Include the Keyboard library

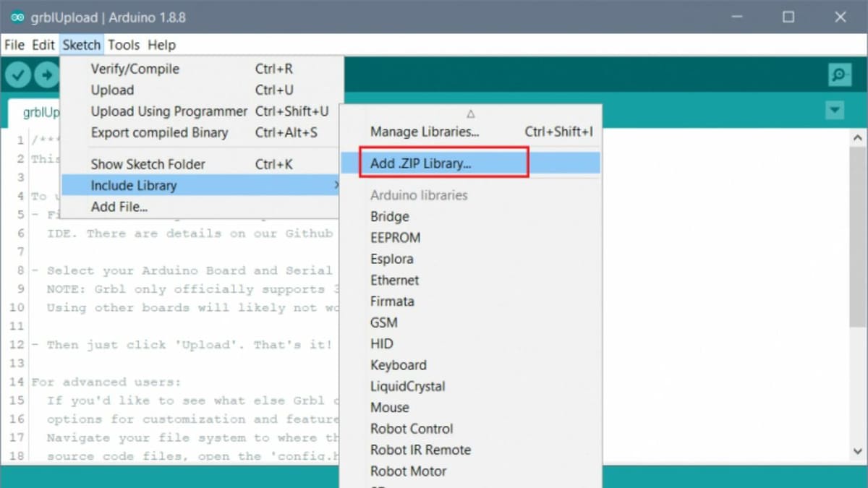pyautogui.click(x=471, y=365)
